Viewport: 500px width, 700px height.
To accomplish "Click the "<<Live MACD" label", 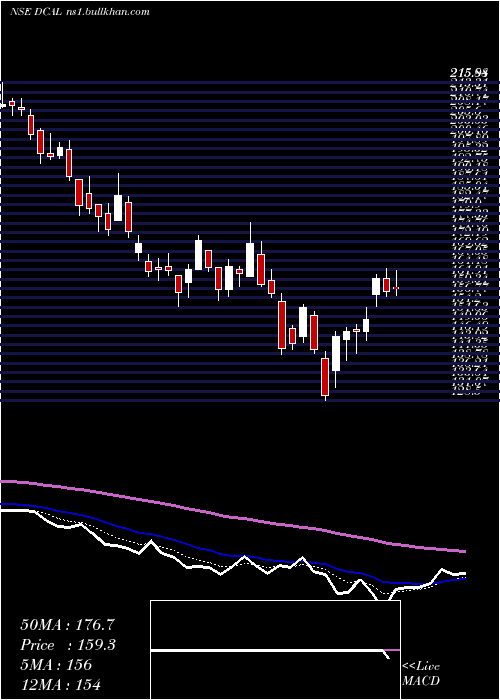I will coord(421,673).
